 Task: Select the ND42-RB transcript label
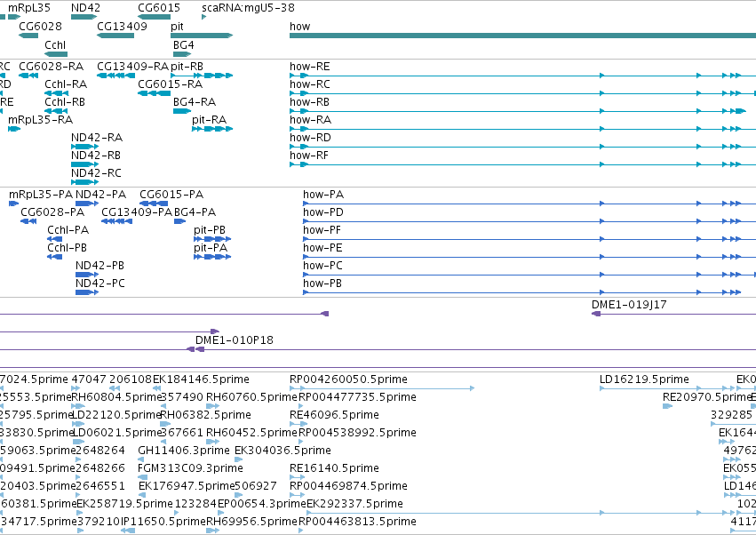[96, 156]
